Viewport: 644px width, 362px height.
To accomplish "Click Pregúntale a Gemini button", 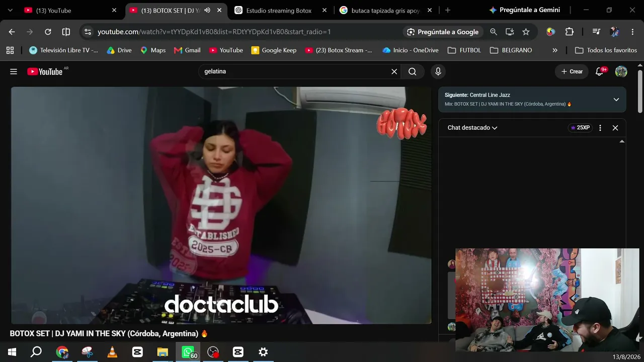I will click(x=524, y=10).
